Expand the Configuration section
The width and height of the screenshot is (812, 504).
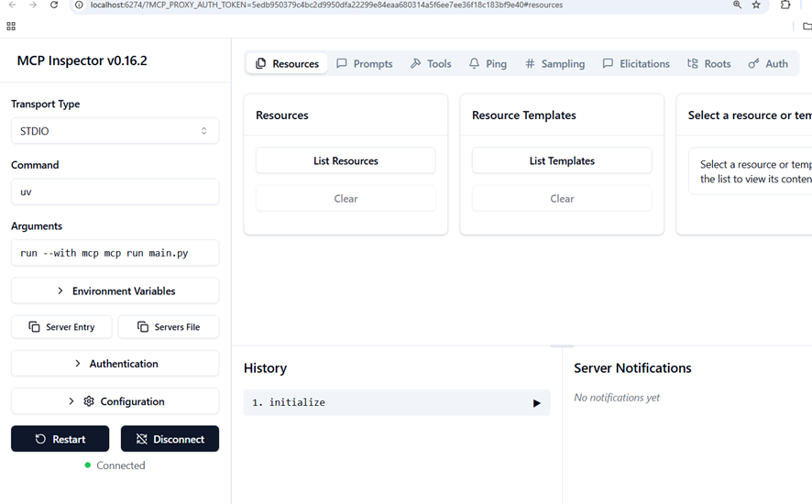pyautogui.click(x=115, y=401)
